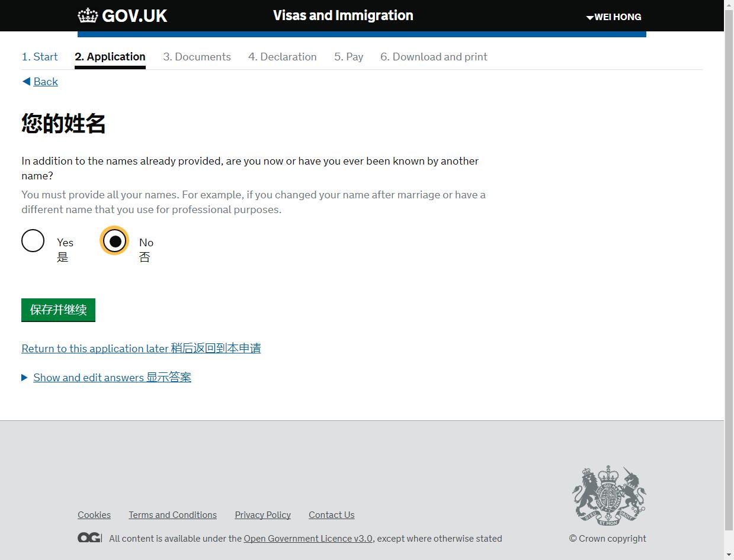The height and width of the screenshot is (560, 734).
Task: Go to the 1. Start step
Action: click(x=40, y=57)
